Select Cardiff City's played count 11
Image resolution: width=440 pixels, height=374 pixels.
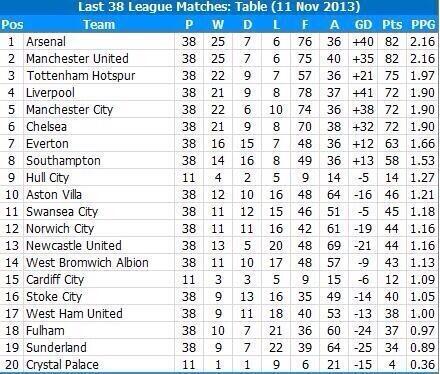pos(189,280)
